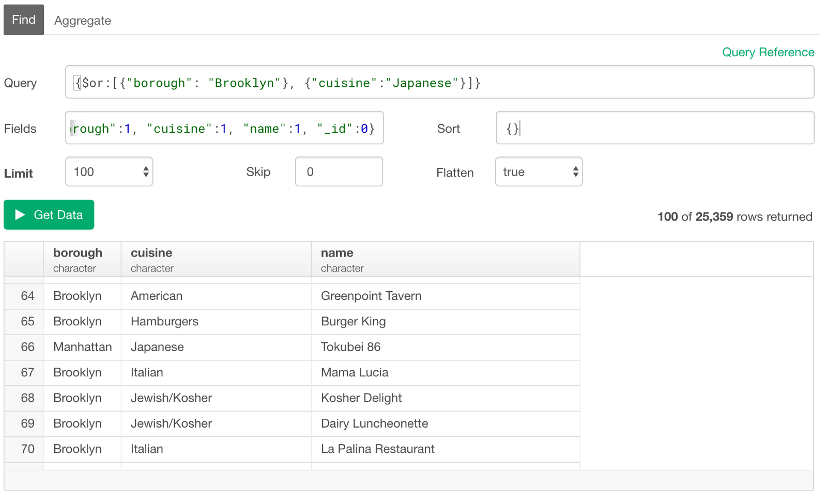Select the cuisine column header

(x=216, y=259)
